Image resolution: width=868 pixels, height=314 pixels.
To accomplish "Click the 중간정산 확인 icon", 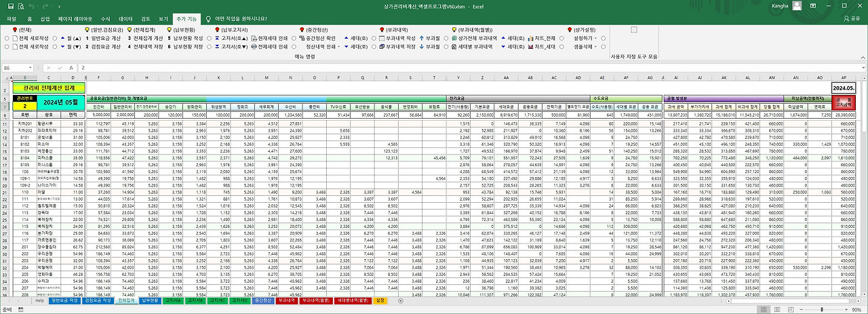I will (x=302, y=39).
